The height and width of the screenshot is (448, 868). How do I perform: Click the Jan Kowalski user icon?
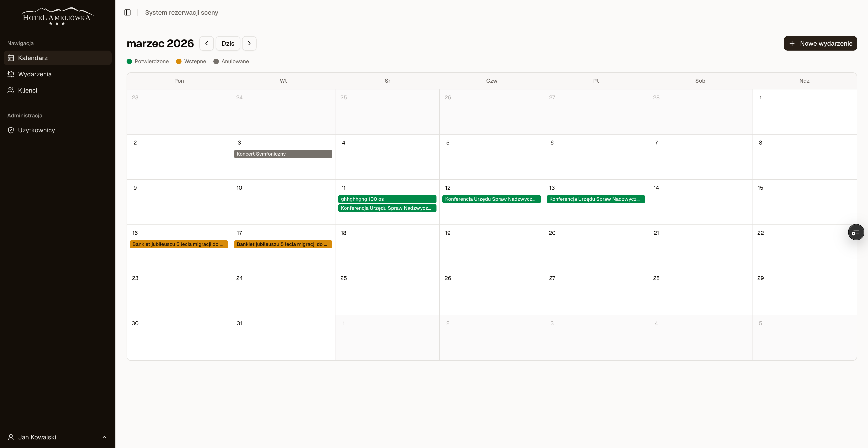click(x=11, y=437)
